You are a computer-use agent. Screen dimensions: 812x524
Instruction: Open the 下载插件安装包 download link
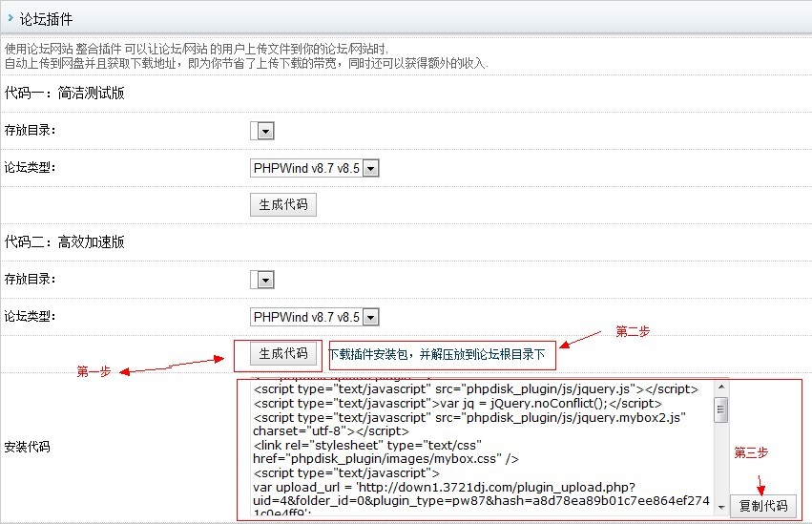tap(437, 355)
